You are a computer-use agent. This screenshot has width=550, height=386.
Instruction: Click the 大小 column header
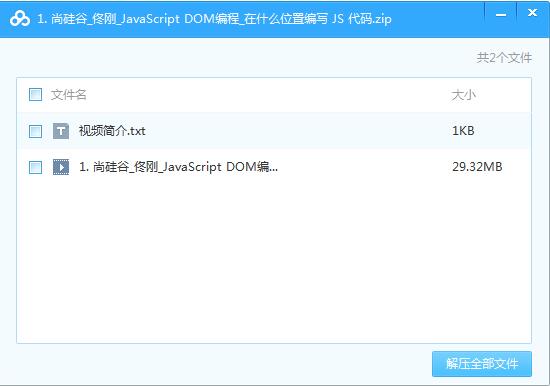tap(464, 95)
